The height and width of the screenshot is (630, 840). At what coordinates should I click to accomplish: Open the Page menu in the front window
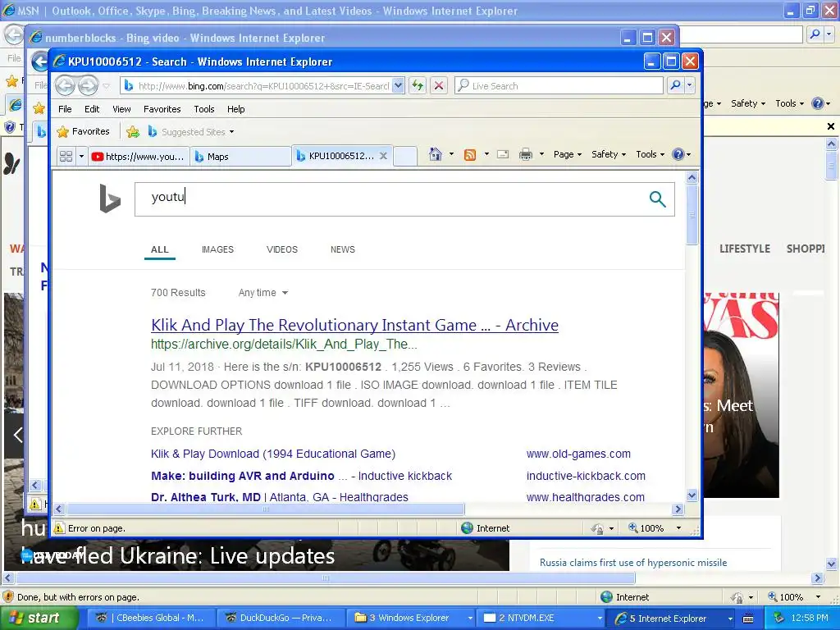pos(568,154)
